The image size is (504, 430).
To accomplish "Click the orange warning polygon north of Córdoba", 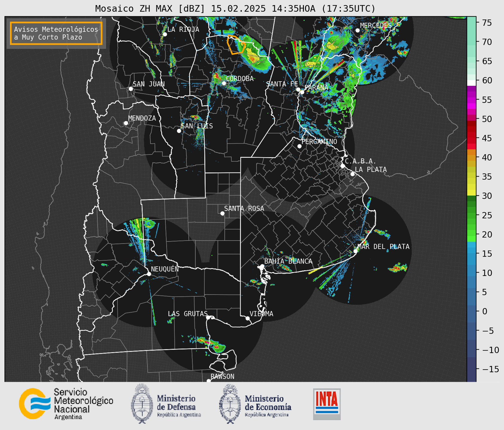I will tap(236, 45).
